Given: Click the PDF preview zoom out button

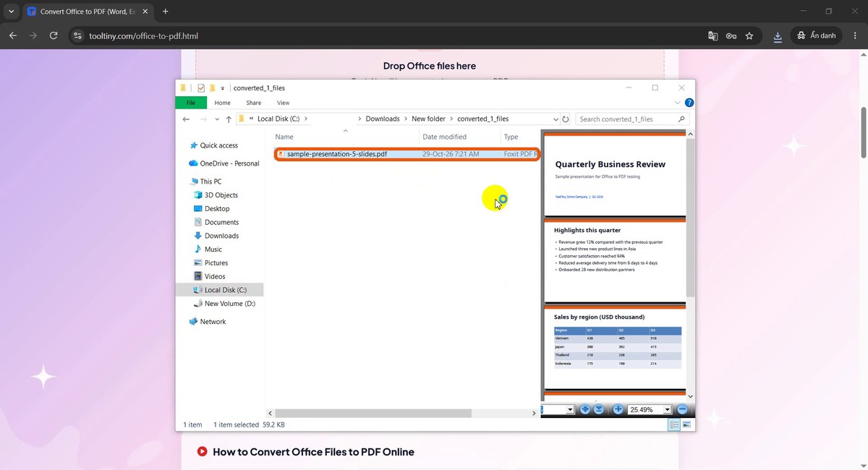Looking at the screenshot, I should 682,409.
